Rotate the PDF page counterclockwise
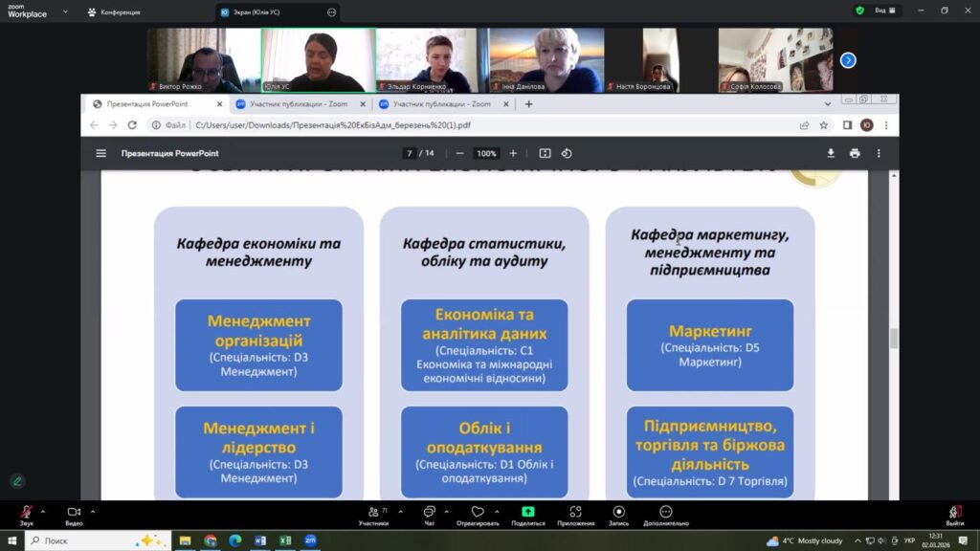980x551 pixels. [x=567, y=153]
